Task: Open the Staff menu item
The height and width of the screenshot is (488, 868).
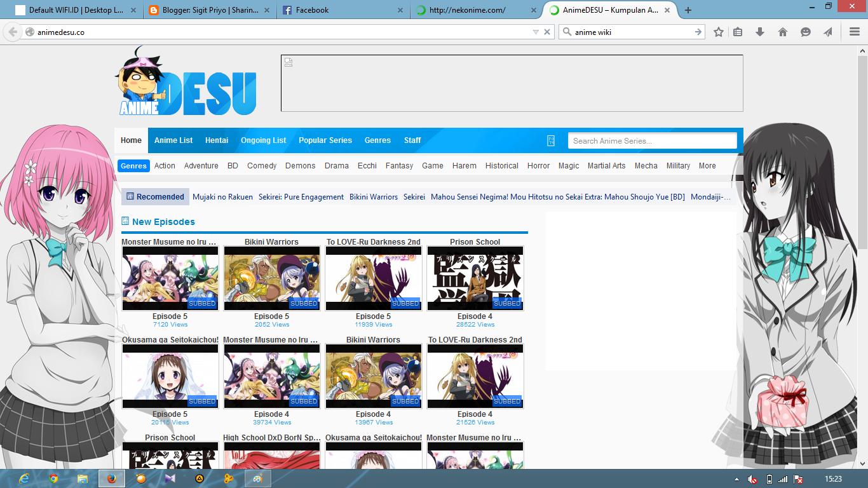Action: click(412, 140)
